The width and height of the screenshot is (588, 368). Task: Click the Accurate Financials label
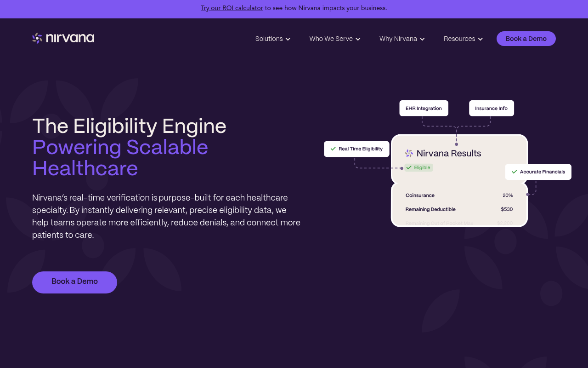(x=543, y=172)
